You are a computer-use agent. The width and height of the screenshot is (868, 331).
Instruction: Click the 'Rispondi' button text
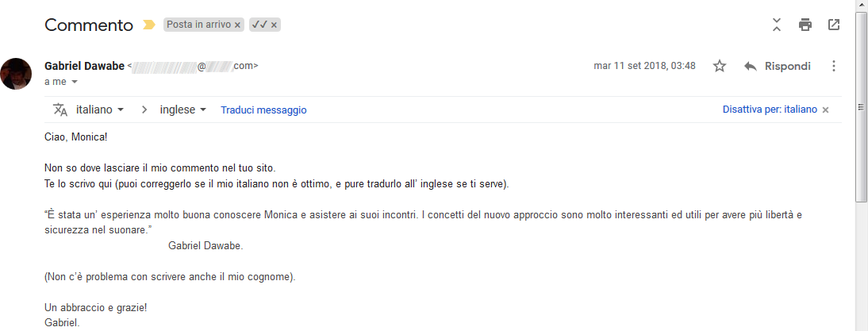788,67
